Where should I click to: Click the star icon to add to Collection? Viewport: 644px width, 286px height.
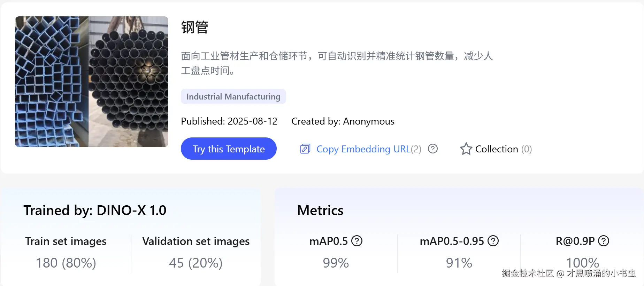[466, 149]
